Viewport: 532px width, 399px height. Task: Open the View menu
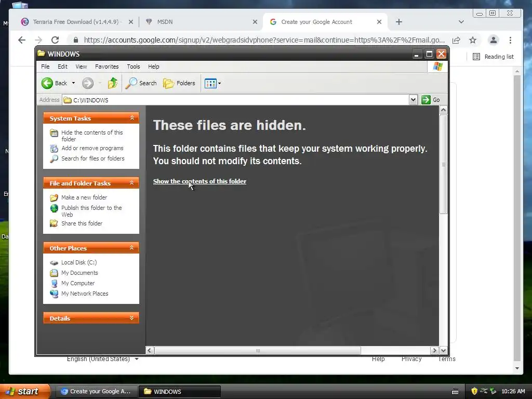point(81,66)
